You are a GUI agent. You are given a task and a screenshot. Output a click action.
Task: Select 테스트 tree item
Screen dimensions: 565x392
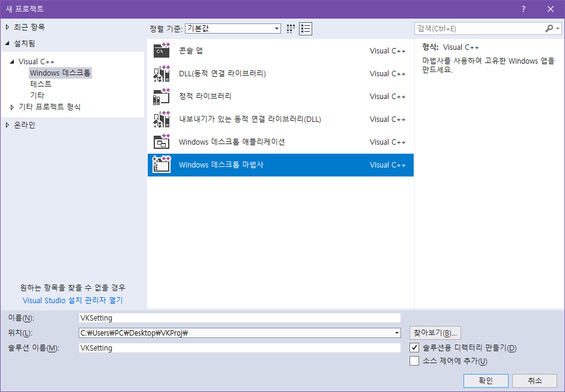point(41,84)
